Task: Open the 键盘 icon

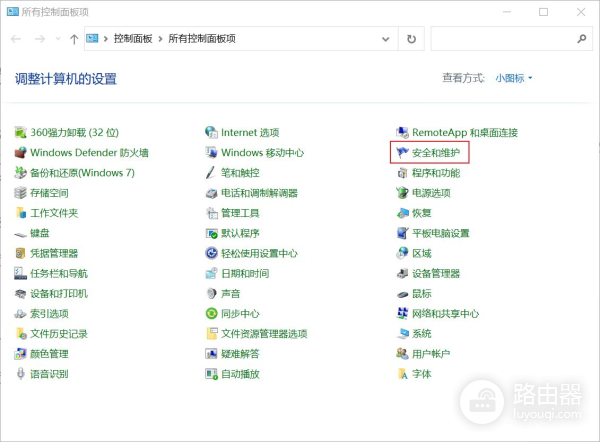Action: [20, 233]
